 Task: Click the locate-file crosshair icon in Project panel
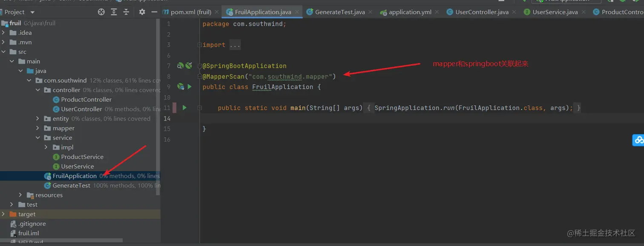point(101,12)
